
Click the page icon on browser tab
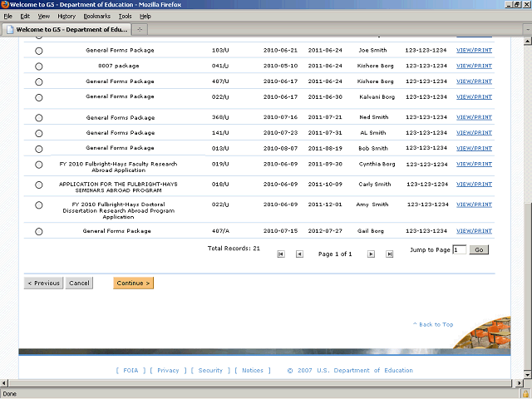point(10,30)
